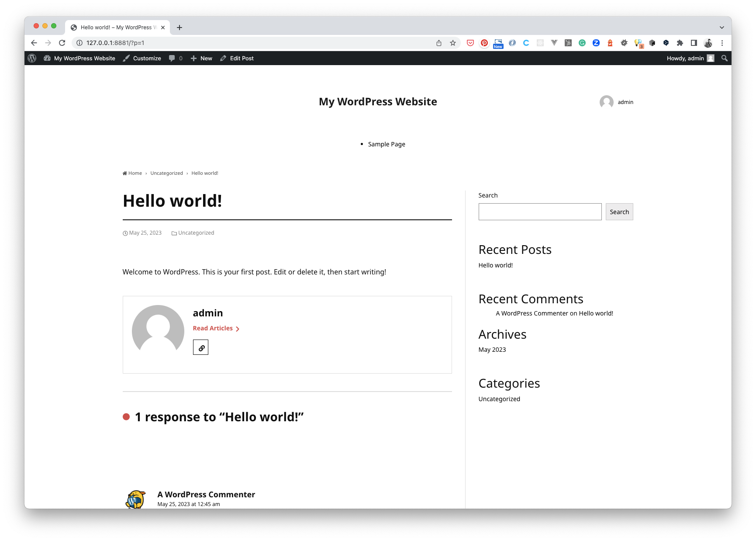Screen dimensions: 756x541
Task: Select Customize in the admin bar
Action: tap(142, 58)
